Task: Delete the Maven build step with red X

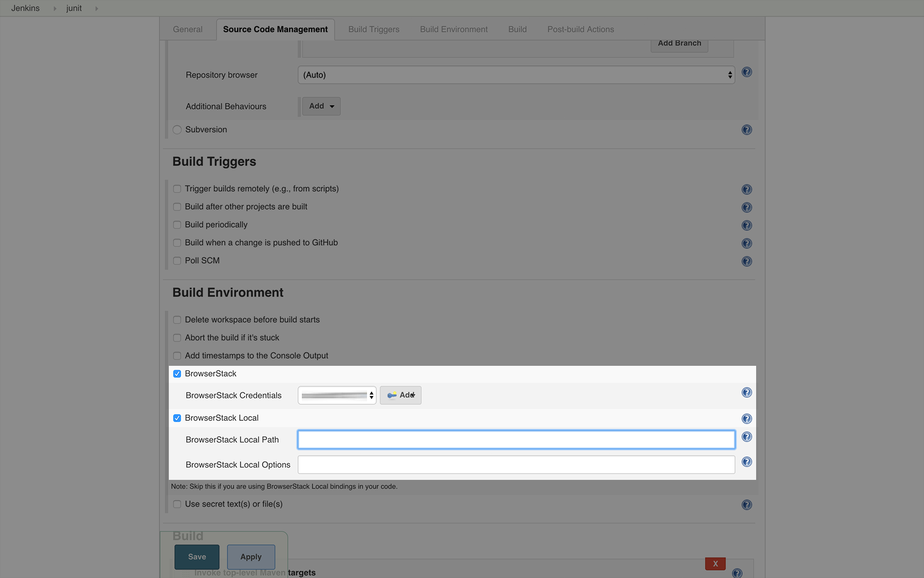Action: pyautogui.click(x=716, y=564)
